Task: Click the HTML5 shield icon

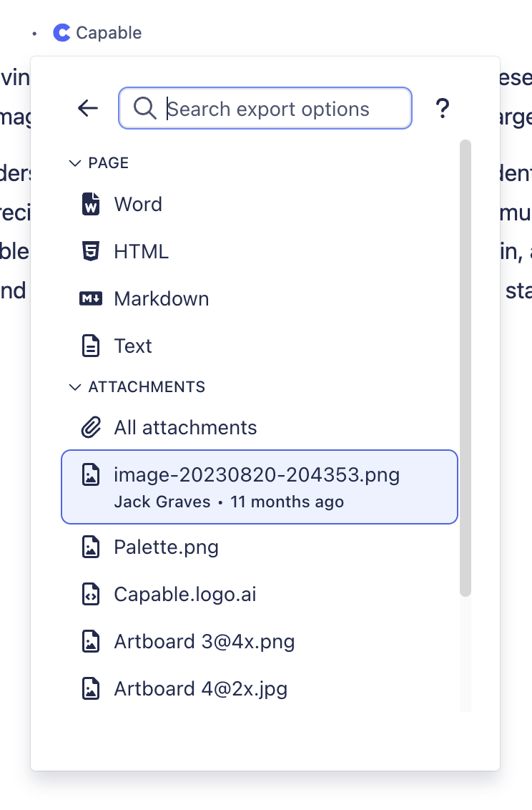Action: 91,251
